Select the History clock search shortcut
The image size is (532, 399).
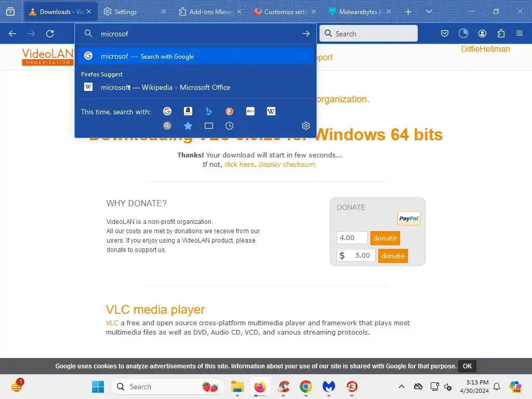pos(229,126)
